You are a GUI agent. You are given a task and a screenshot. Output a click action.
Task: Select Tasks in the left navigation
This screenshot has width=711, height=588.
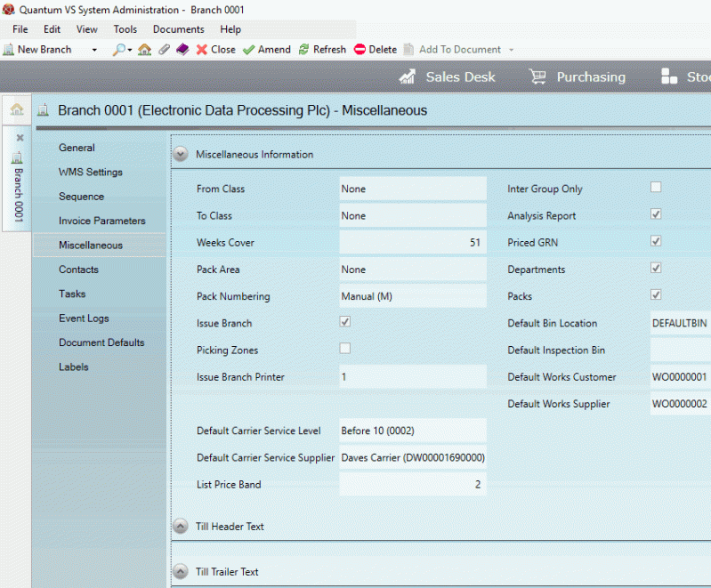[72, 294]
